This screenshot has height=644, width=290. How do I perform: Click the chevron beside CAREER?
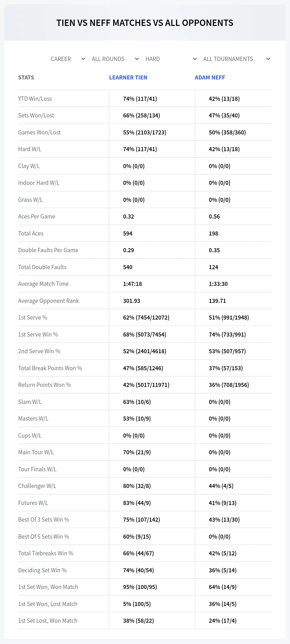(x=83, y=59)
